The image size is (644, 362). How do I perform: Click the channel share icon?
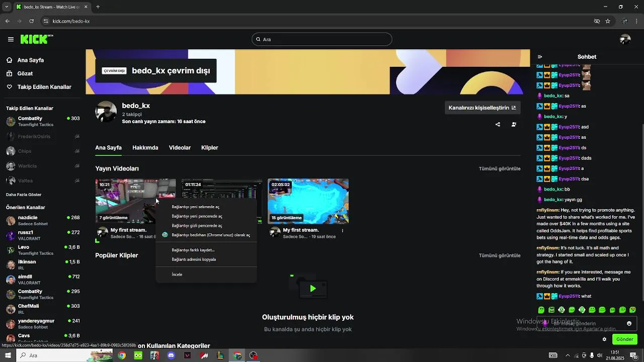pyautogui.click(x=498, y=124)
